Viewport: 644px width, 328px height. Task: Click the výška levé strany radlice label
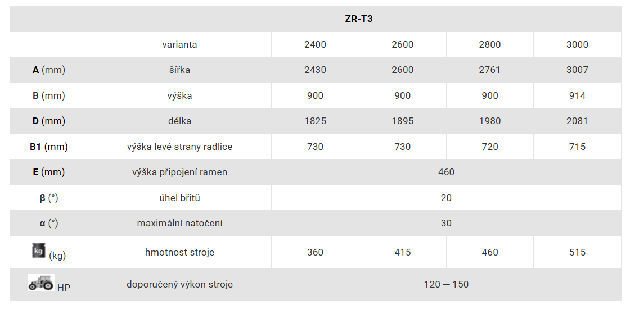[179, 147]
